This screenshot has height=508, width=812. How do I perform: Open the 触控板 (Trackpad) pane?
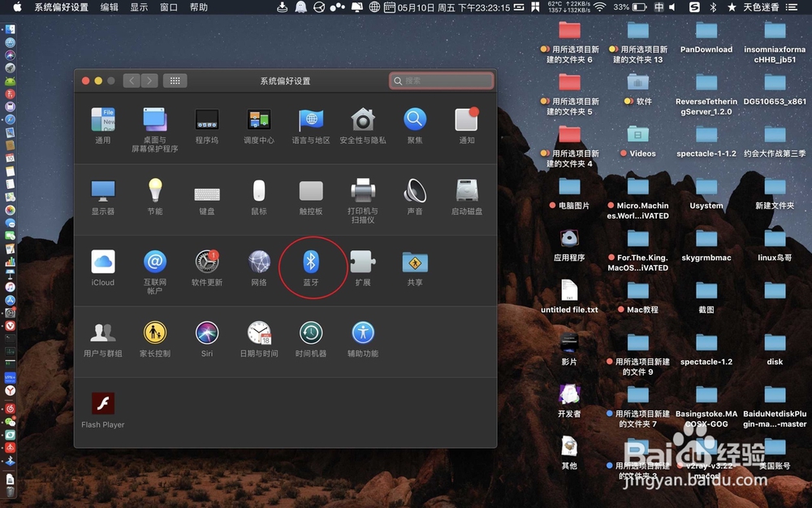pos(311,191)
